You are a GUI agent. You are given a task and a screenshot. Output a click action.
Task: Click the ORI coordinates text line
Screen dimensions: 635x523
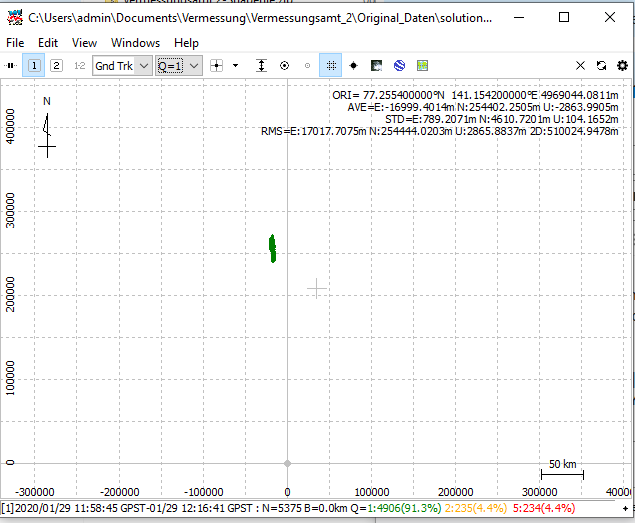pos(475,95)
